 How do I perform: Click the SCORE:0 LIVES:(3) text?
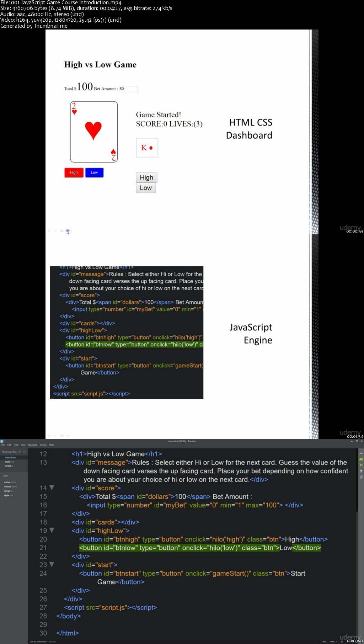(169, 124)
